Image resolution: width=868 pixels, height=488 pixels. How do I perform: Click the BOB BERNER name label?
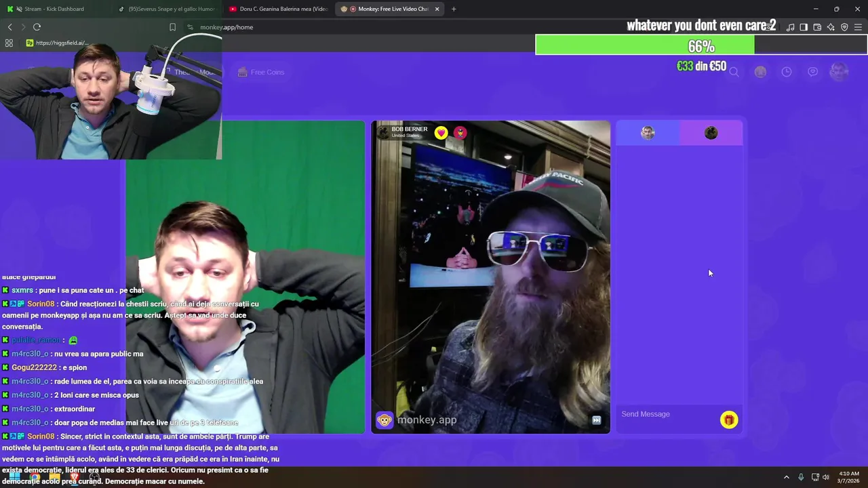click(x=410, y=129)
